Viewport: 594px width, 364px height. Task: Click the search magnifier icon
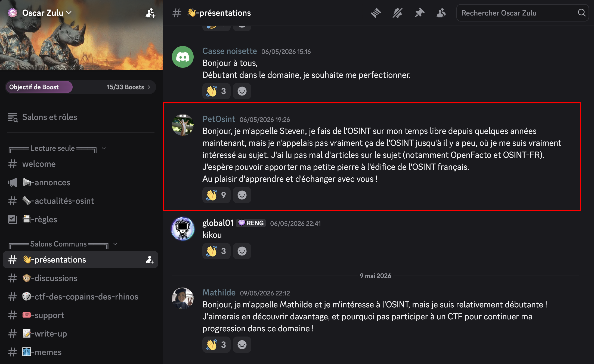(581, 13)
